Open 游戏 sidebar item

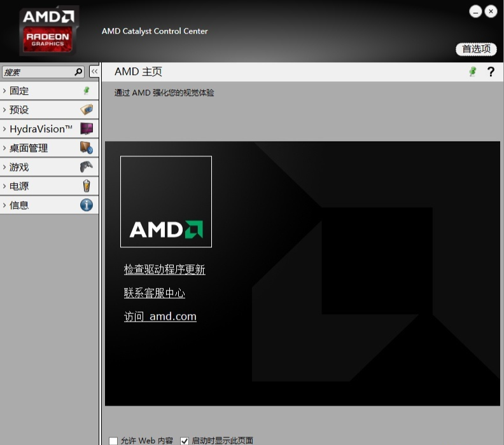(x=49, y=167)
